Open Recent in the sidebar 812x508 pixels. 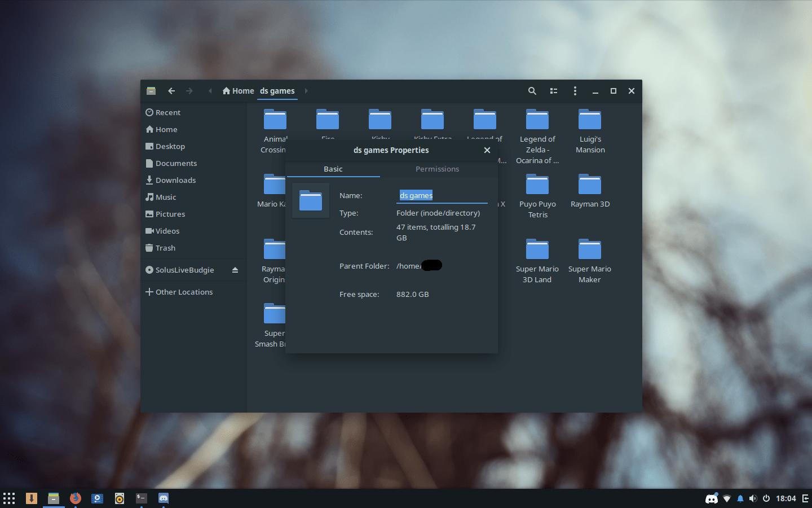point(193,112)
